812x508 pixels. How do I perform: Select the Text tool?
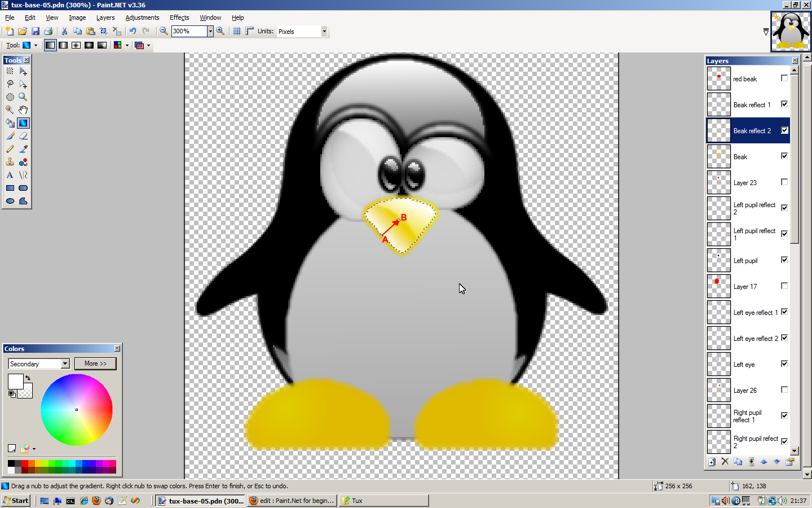[x=10, y=175]
